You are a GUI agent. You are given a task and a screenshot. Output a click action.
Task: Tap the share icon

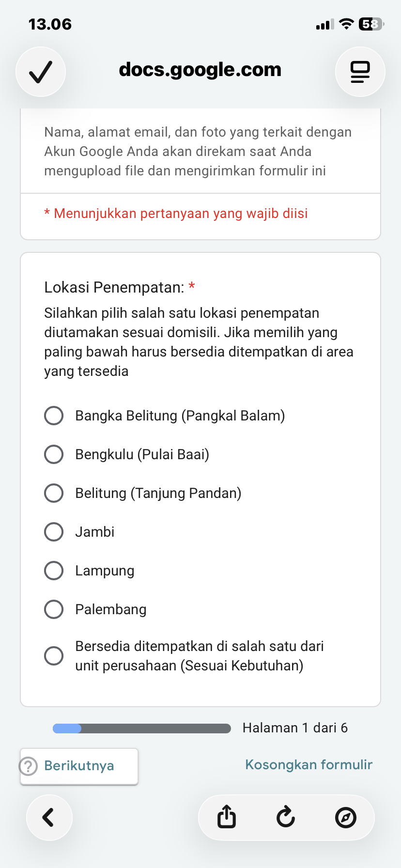(x=227, y=817)
